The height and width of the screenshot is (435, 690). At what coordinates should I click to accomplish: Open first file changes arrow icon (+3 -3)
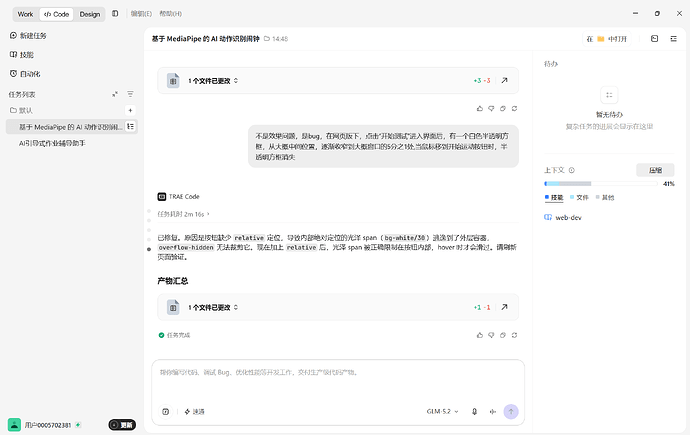[504, 80]
